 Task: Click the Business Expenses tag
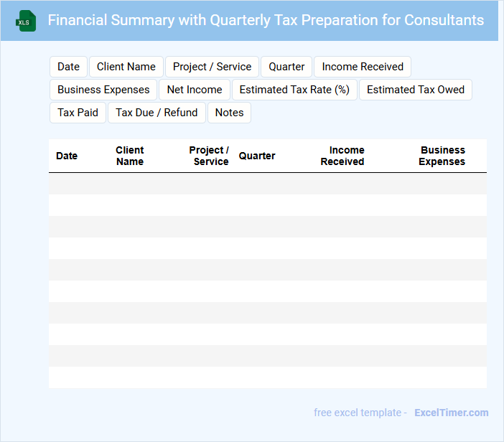point(103,90)
